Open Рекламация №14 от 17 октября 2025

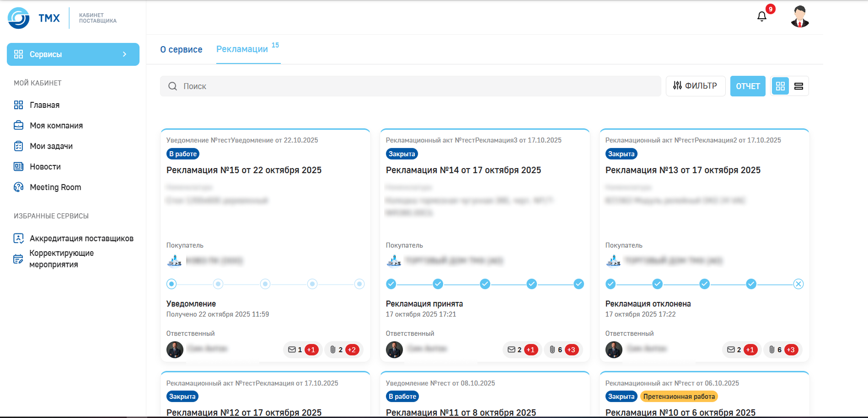tap(463, 170)
